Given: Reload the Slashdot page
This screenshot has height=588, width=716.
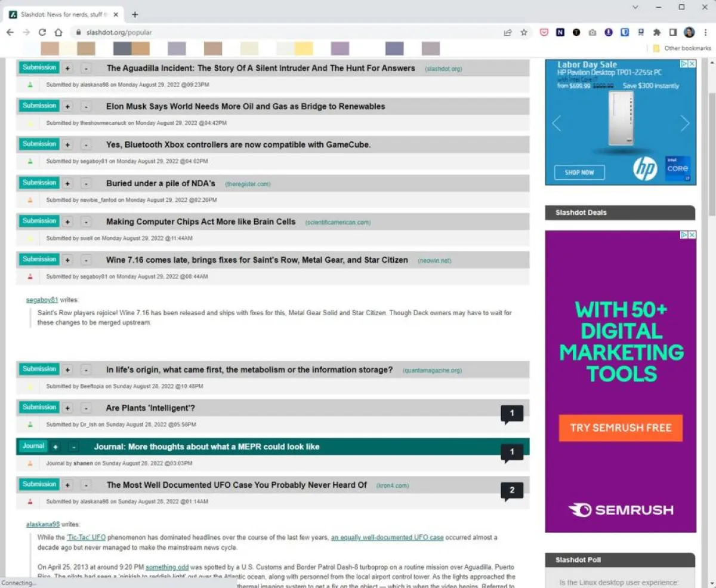Looking at the screenshot, I should [42, 32].
